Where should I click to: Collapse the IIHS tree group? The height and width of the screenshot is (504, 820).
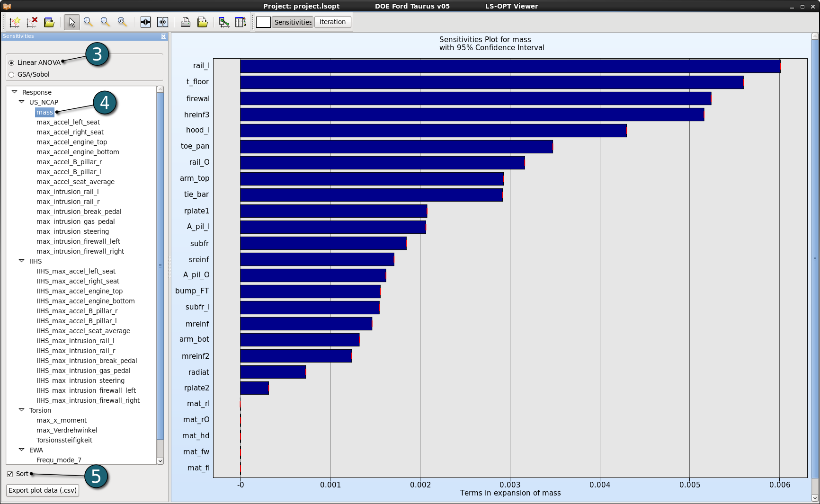tap(21, 261)
